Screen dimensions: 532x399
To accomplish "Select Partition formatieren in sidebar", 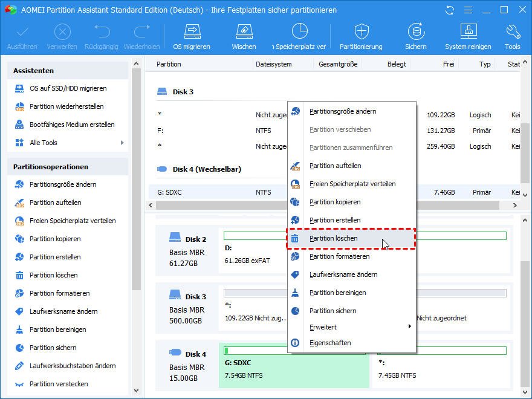I will coord(59,293).
